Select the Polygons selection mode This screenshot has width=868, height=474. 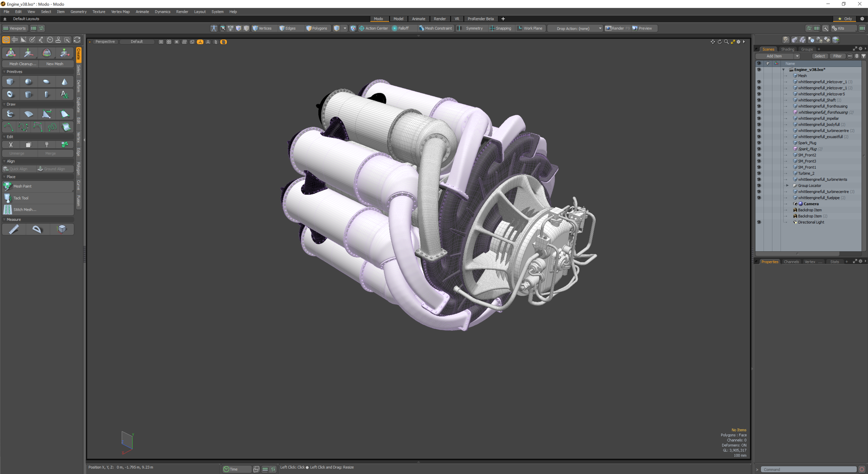click(317, 28)
